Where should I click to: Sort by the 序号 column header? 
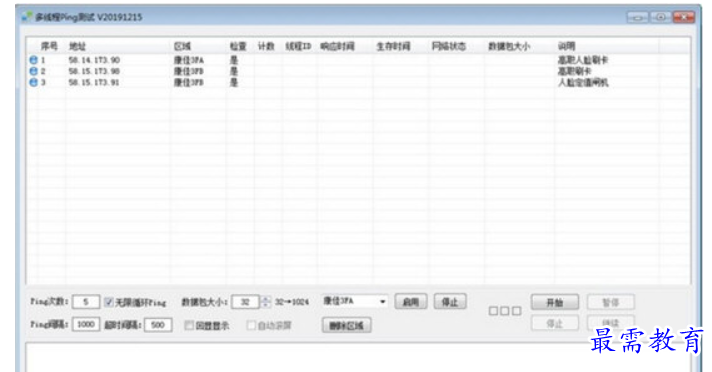click(x=49, y=46)
